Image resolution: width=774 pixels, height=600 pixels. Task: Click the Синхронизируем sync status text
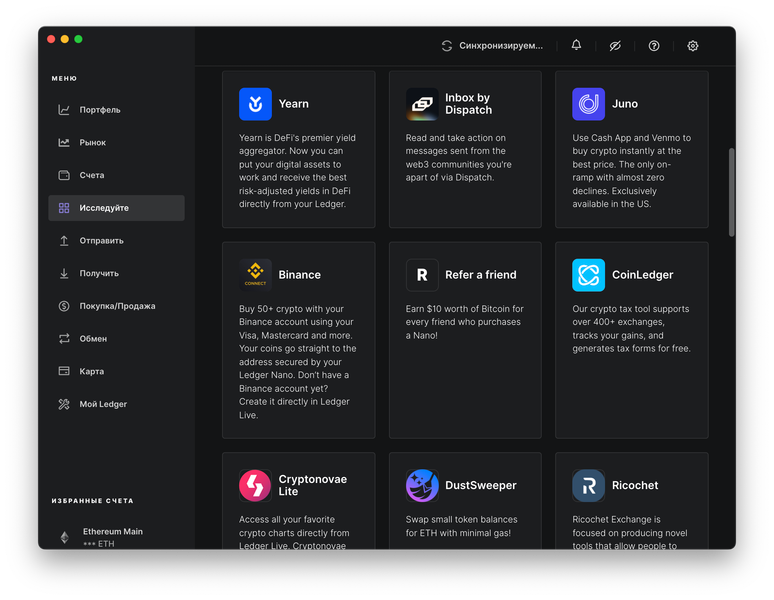(x=501, y=46)
